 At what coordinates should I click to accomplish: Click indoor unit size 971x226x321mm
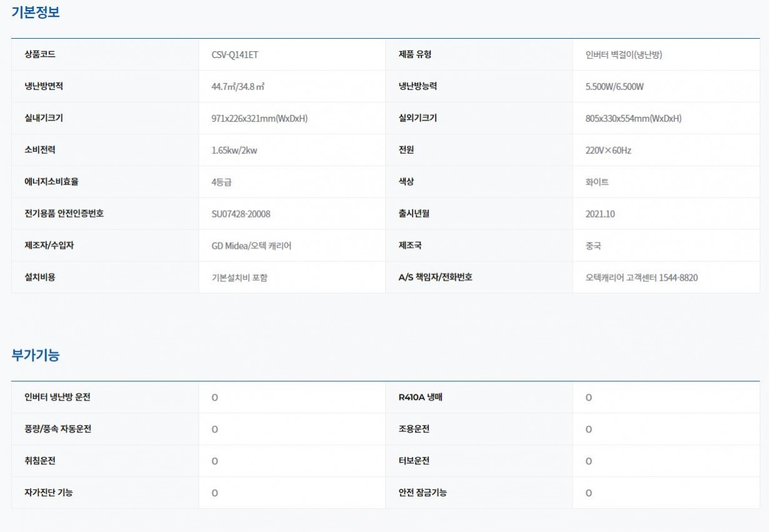[x=259, y=119]
